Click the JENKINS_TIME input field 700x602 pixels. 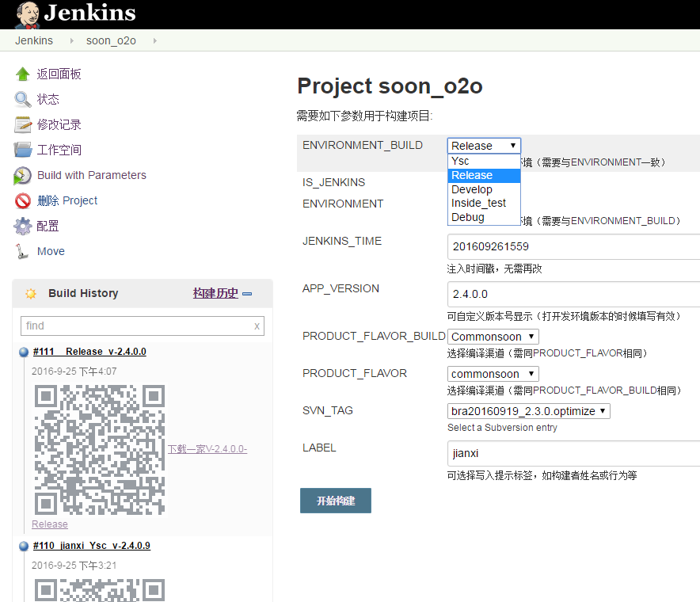tap(573, 246)
